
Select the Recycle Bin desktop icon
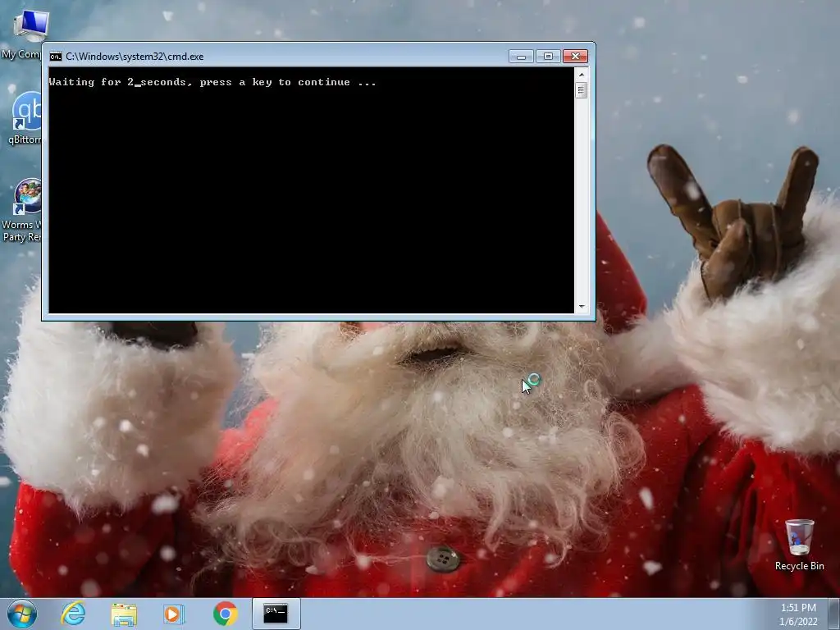[799, 545]
